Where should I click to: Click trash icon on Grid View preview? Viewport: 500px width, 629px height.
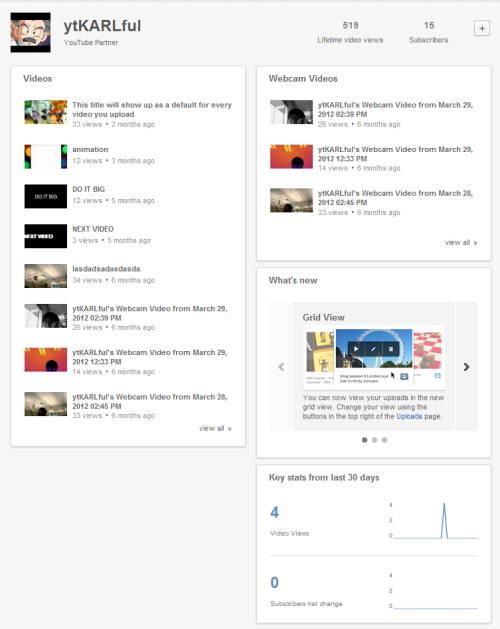coord(390,349)
